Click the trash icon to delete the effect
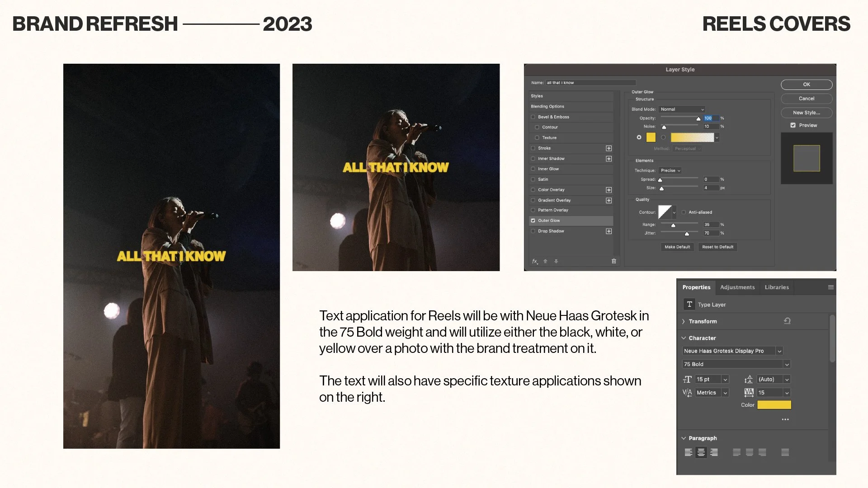868x488 pixels. click(614, 261)
